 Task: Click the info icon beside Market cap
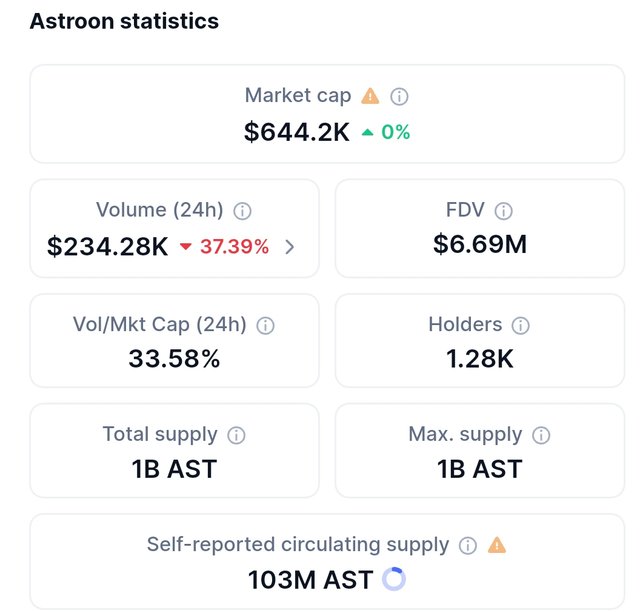399,97
